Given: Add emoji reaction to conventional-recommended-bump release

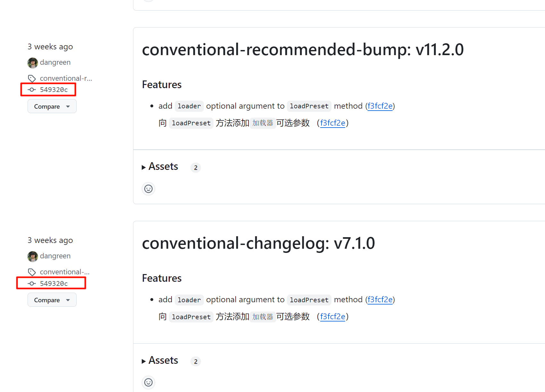Looking at the screenshot, I should [x=148, y=189].
